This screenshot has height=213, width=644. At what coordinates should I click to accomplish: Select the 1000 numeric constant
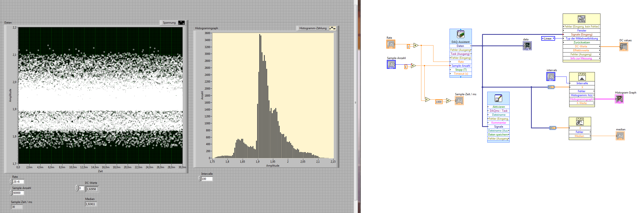[439, 102]
